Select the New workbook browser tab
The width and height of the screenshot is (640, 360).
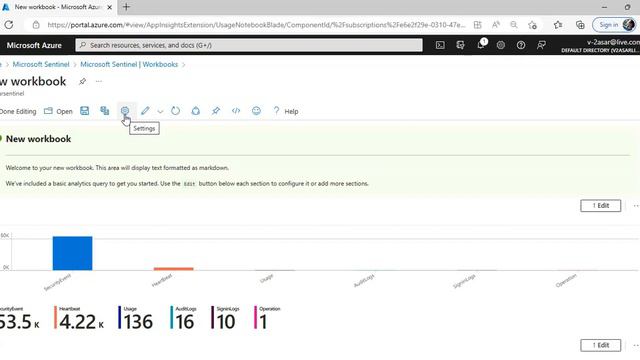pyautogui.click(x=57, y=7)
